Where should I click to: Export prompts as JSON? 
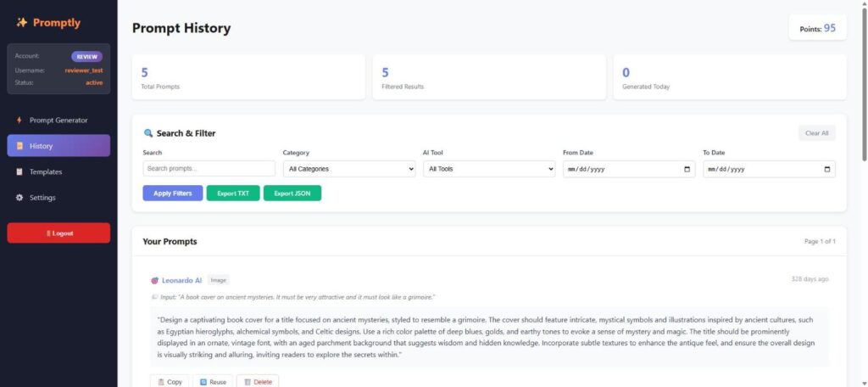(292, 193)
